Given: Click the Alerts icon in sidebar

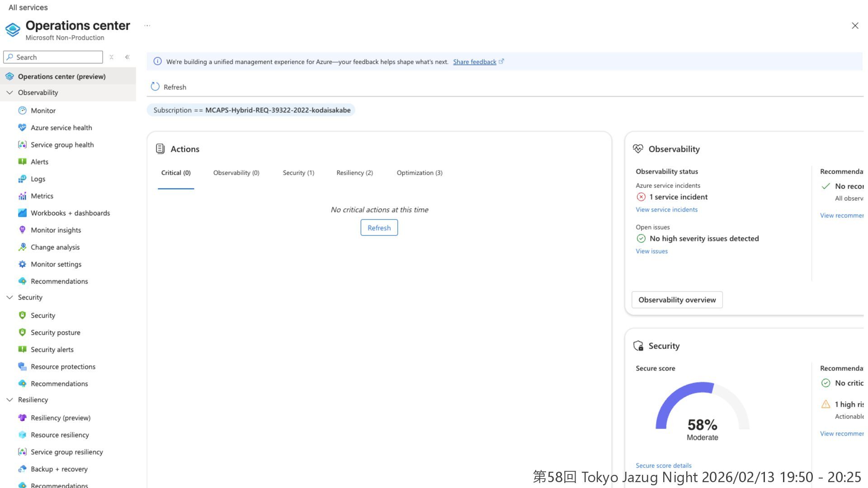Looking at the screenshot, I should pos(22,162).
